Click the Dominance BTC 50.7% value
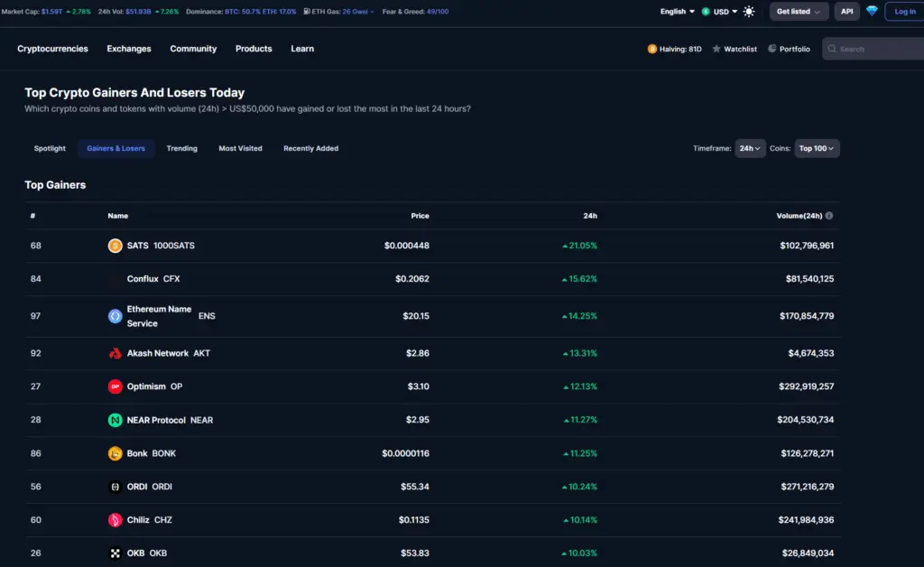 (x=242, y=11)
